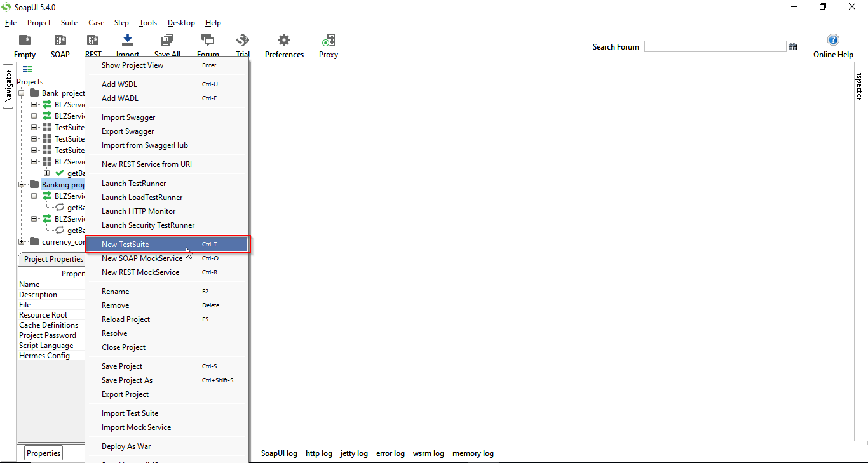Expand the Bank_project tree node
This screenshot has width=868, height=463.
[x=21, y=92]
